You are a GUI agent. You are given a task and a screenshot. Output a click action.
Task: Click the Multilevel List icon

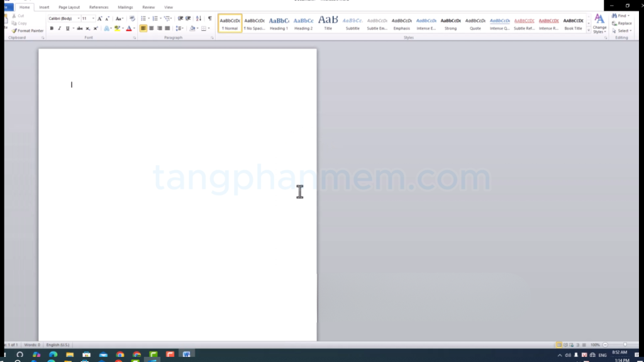click(167, 18)
